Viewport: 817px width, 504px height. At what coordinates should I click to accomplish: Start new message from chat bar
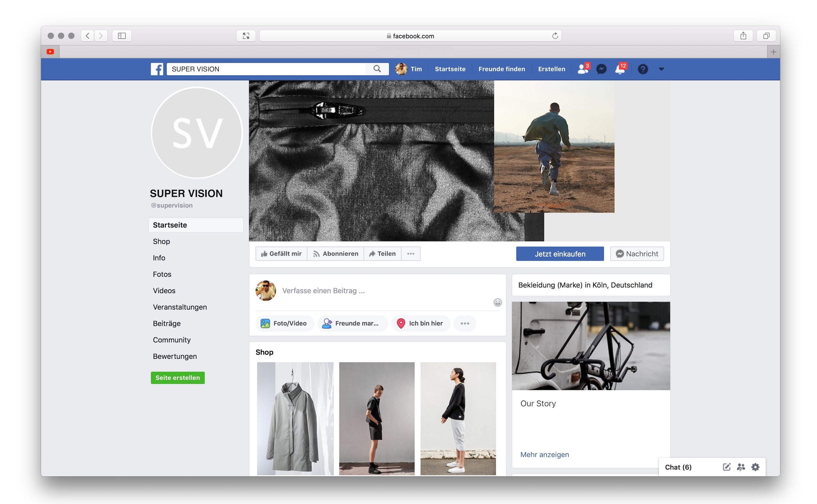(726, 467)
